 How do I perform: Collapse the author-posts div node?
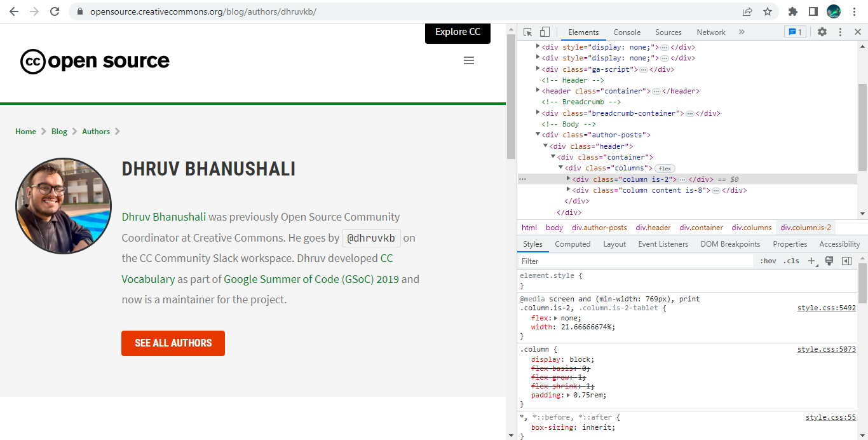(538, 135)
